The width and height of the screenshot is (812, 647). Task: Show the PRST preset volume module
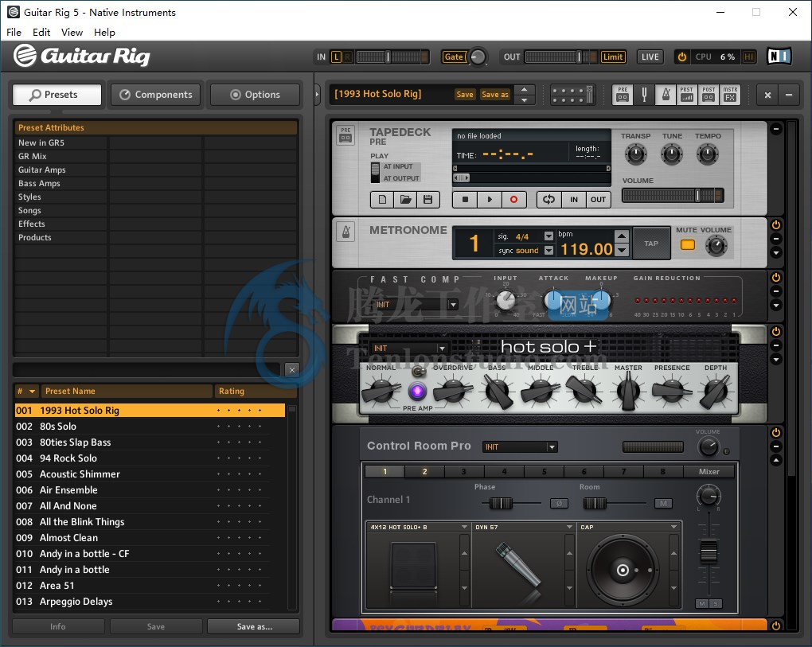(687, 94)
